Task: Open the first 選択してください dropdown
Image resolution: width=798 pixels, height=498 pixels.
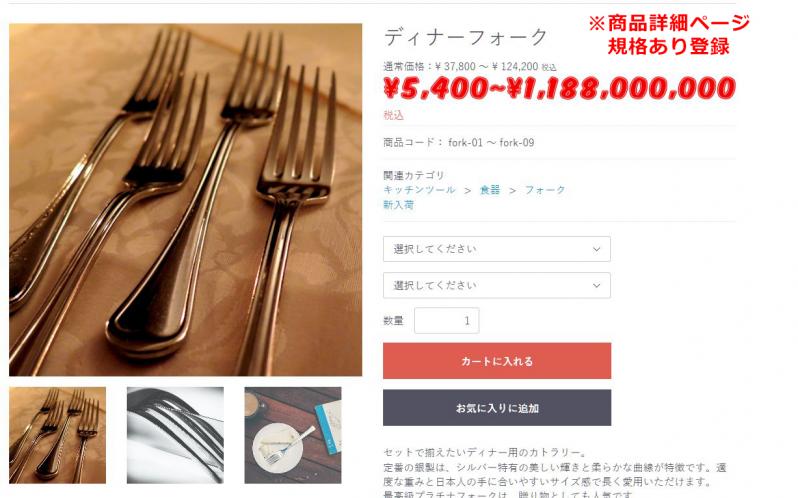Action: tap(496, 249)
